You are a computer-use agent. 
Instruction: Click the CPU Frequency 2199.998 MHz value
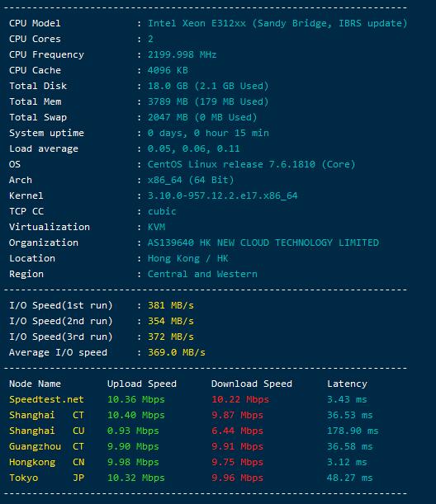182,54
